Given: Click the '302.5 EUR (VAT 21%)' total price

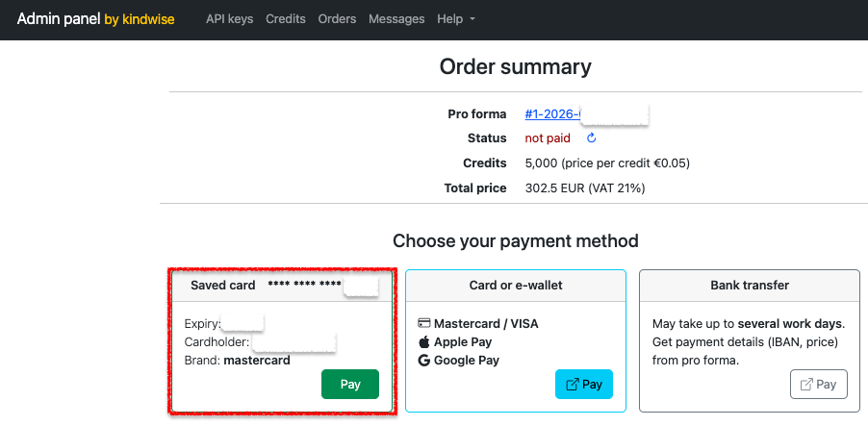Looking at the screenshot, I should (x=585, y=188).
